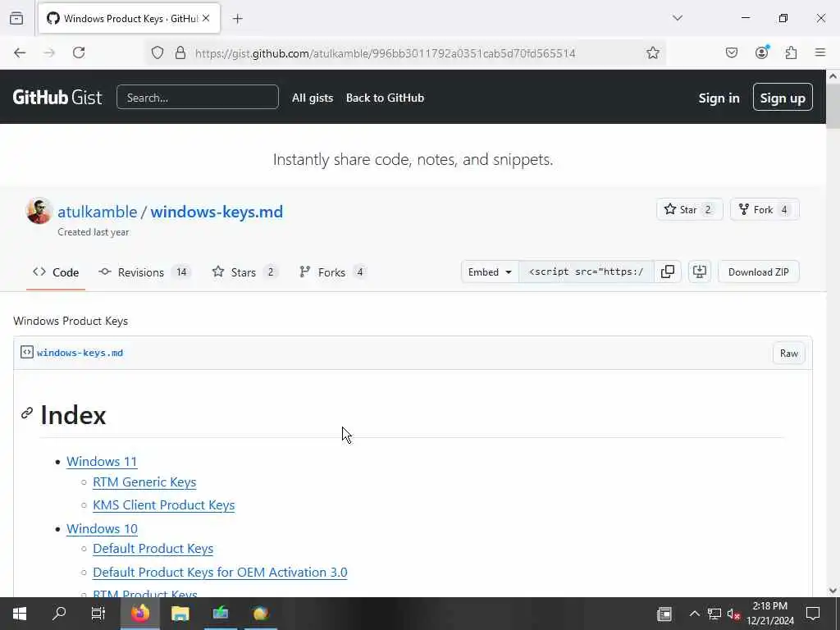Click the code file icon beside windows-keys.md
Screen dimensions: 840x630
(x=27, y=352)
